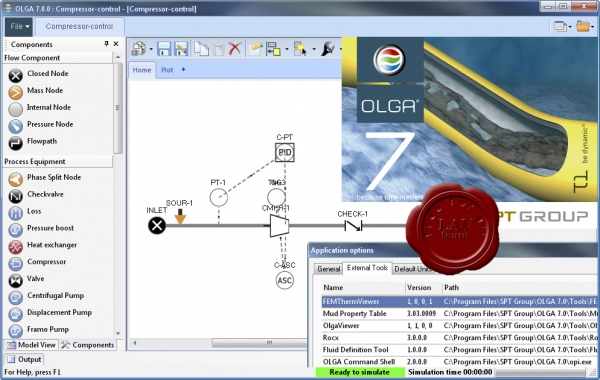Select the compressor symbol on diagram
The height and width of the screenshot is (380, 600).
(279, 226)
